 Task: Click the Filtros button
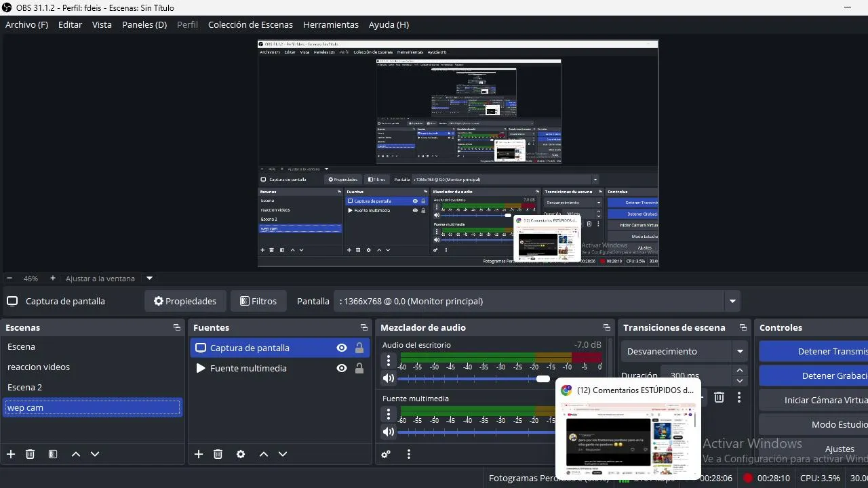(258, 301)
